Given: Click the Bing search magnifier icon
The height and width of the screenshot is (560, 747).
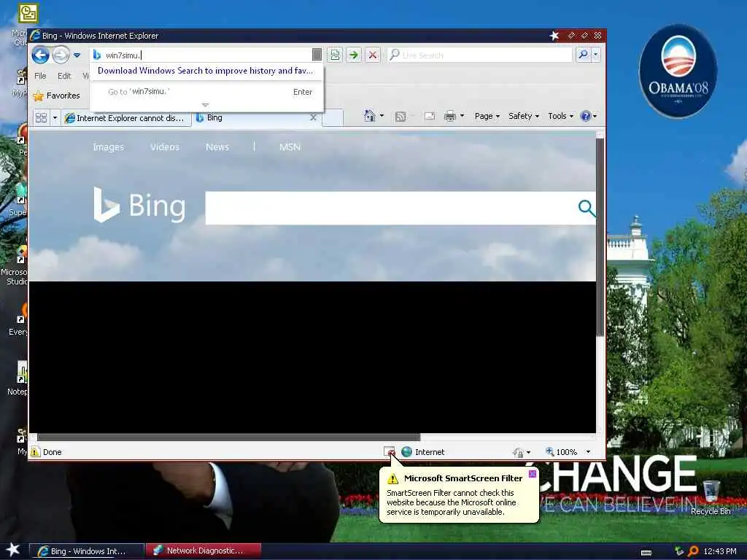Looking at the screenshot, I should pos(586,208).
